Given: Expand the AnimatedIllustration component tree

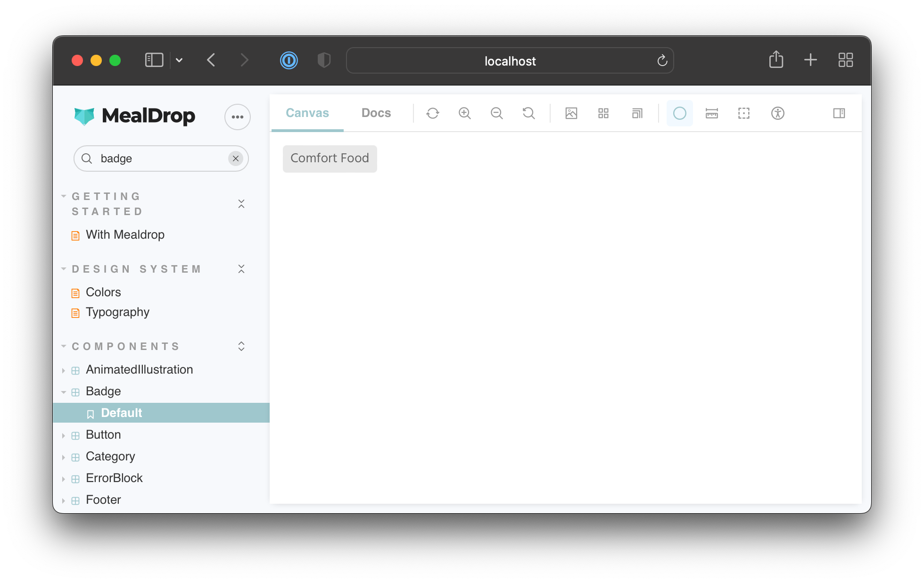Looking at the screenshot, I should (x=63, y=369).
